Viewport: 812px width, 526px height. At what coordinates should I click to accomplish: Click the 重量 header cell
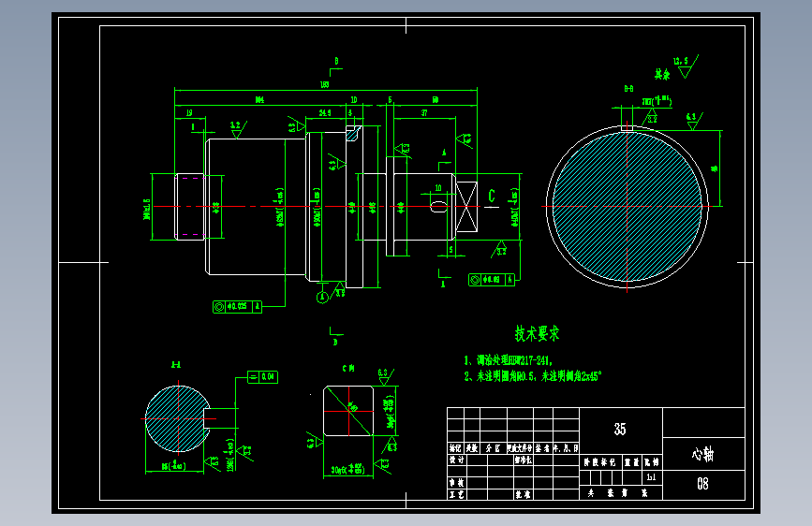(x=632, y=461)
